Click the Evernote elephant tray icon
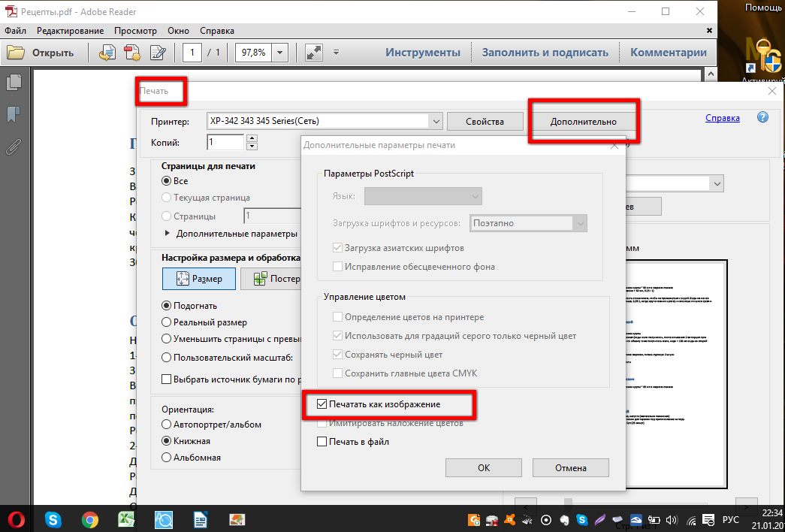 pyautogui.click(x=564, y=519)
